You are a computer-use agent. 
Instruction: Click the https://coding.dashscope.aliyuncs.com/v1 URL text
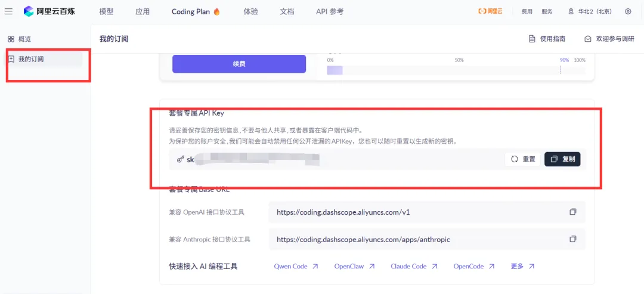coord(343,212)
